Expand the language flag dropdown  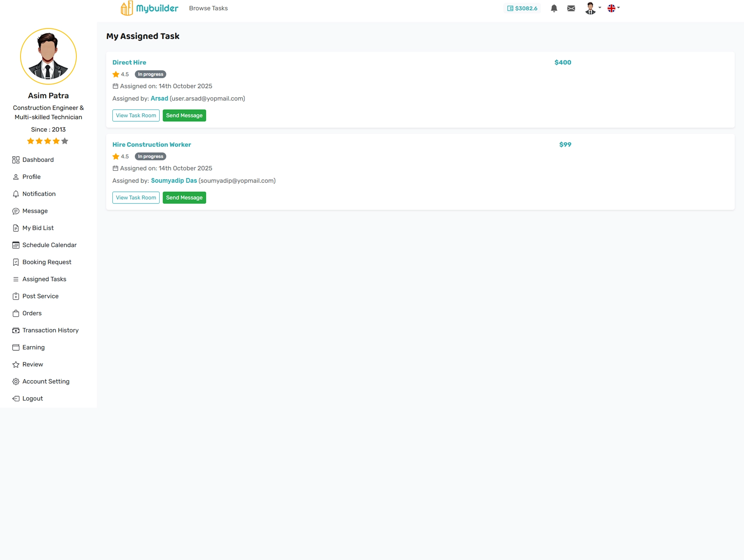pyautogui.click(x=613, y=8)
